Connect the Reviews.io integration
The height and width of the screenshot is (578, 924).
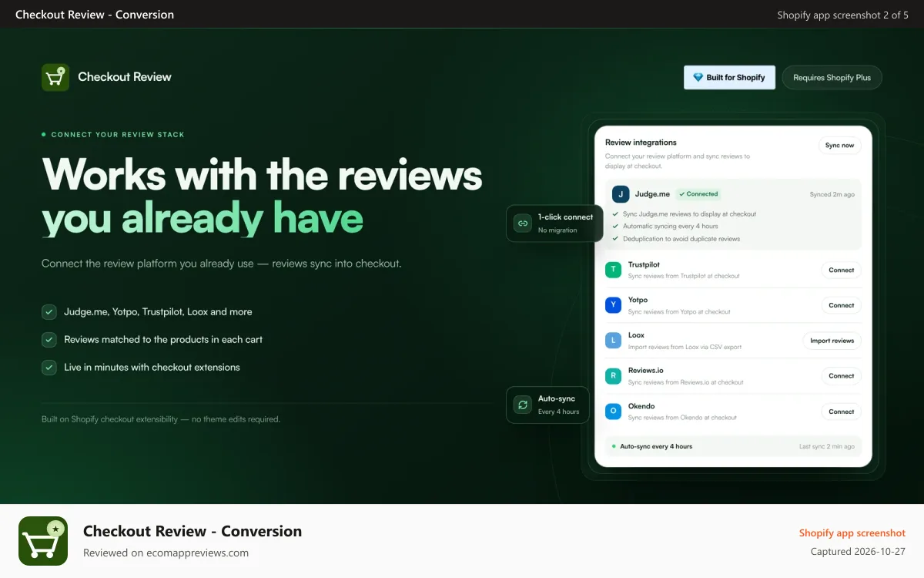(841, 376)
